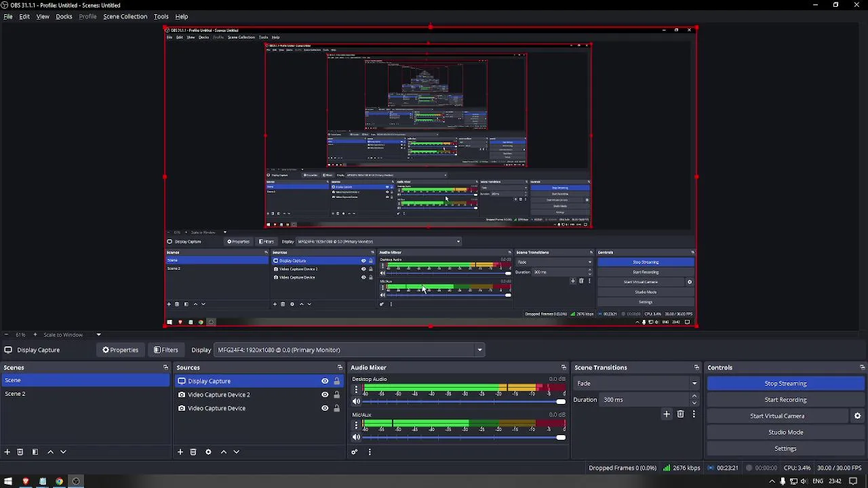
Task: Click the Duration 300 ms field
Action: click(x=644, y=400)
